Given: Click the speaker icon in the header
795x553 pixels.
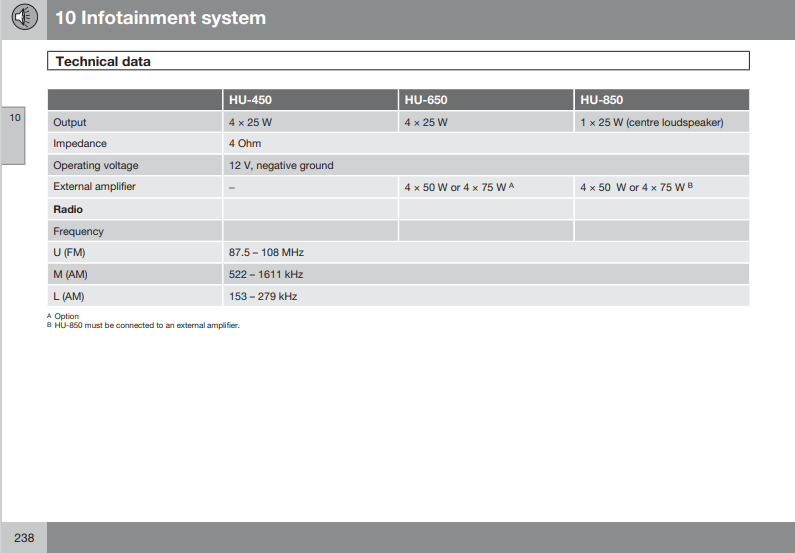Looking at the screenshot, I should [x=24, y=17].
